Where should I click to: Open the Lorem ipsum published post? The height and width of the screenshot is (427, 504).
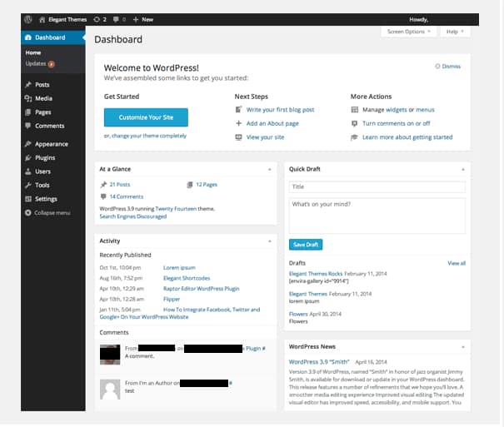click(x=179, y=268)
